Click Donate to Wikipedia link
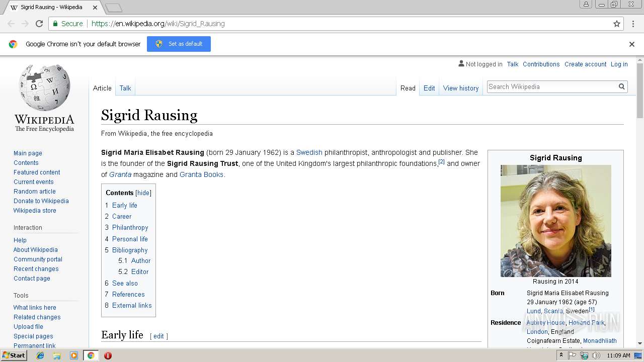The image size is (644, 362). 41,201
